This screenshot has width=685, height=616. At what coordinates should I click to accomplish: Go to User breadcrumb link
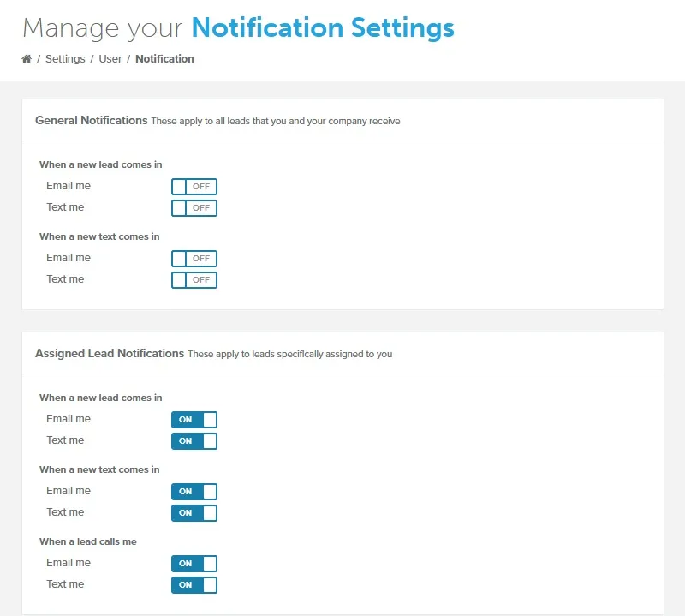[x=110, y=59]
